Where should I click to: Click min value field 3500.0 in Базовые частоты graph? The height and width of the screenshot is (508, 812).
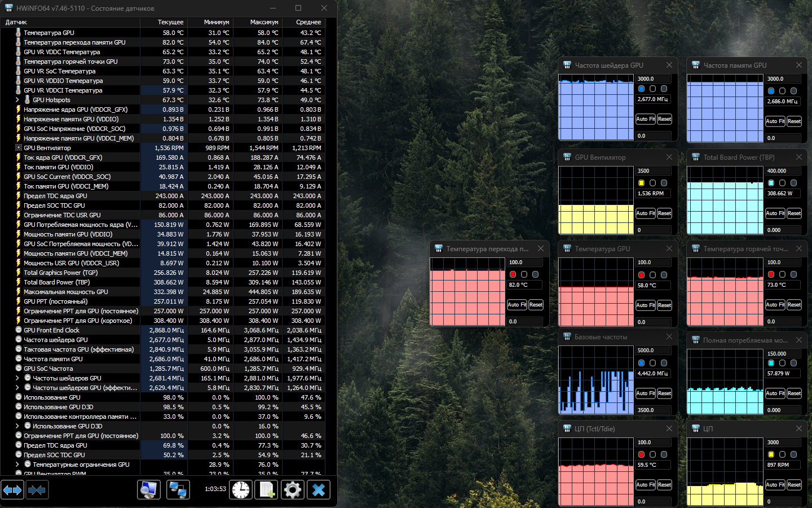[654, 410]
